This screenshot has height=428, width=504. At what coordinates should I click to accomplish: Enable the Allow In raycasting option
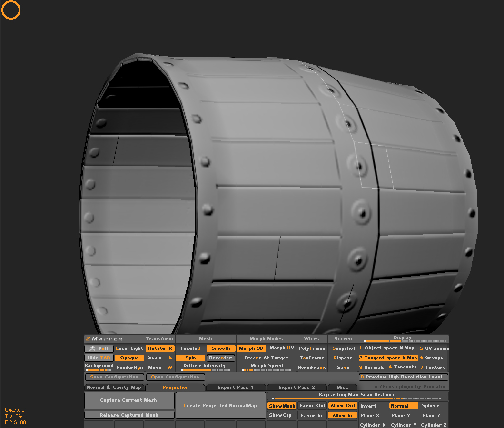pos(342,415)
